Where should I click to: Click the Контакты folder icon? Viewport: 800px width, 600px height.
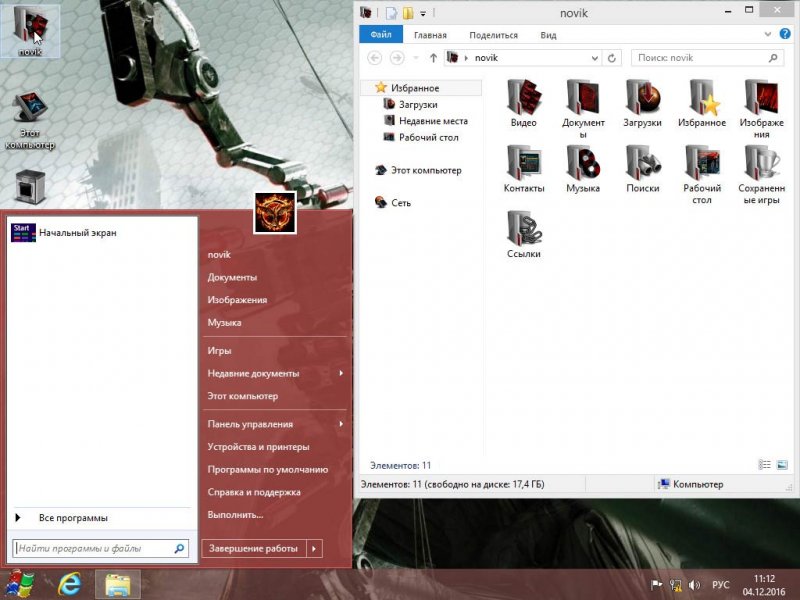coord(523,163)
